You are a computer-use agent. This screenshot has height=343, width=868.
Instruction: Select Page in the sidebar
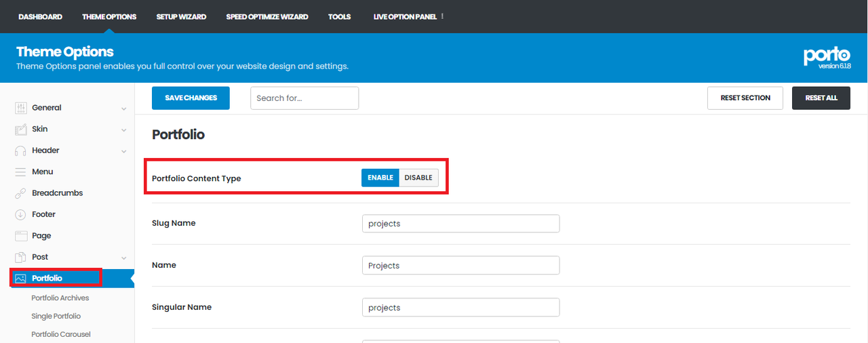(41, 236)
